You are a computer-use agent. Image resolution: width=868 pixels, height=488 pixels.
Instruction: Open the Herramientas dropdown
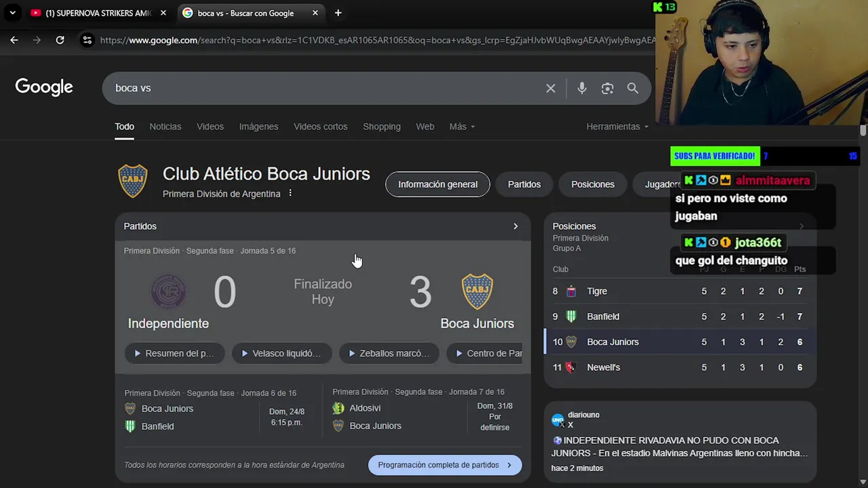click(617, 127)
